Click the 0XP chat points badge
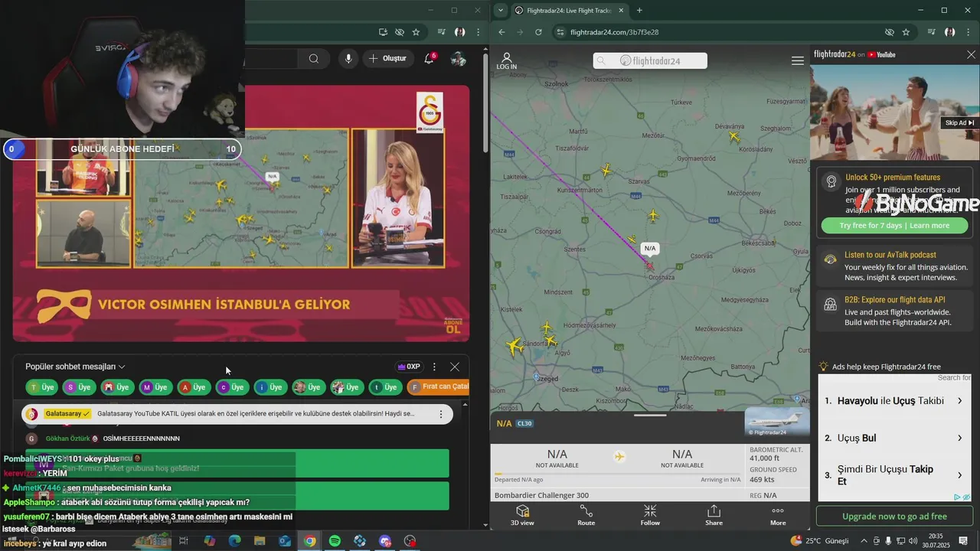Screen dimensions: 980x551 tap(408, 367)
